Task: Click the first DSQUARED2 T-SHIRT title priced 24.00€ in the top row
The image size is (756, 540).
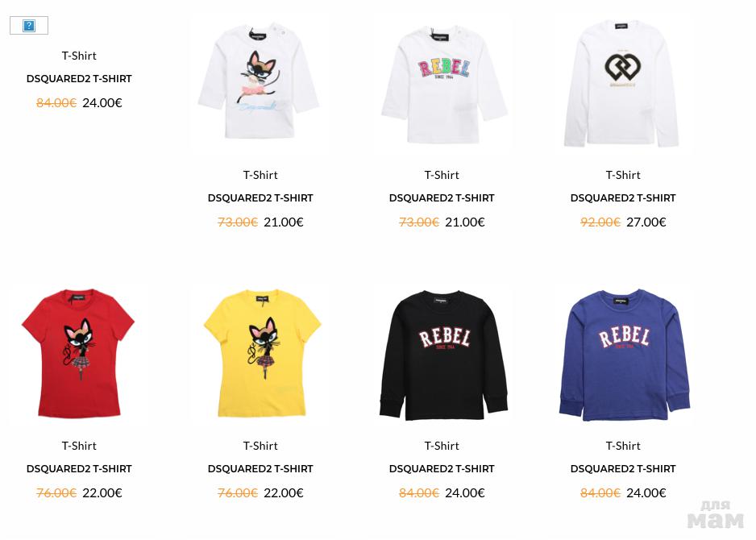Action: pyautogui.click(x=79, y=79)
